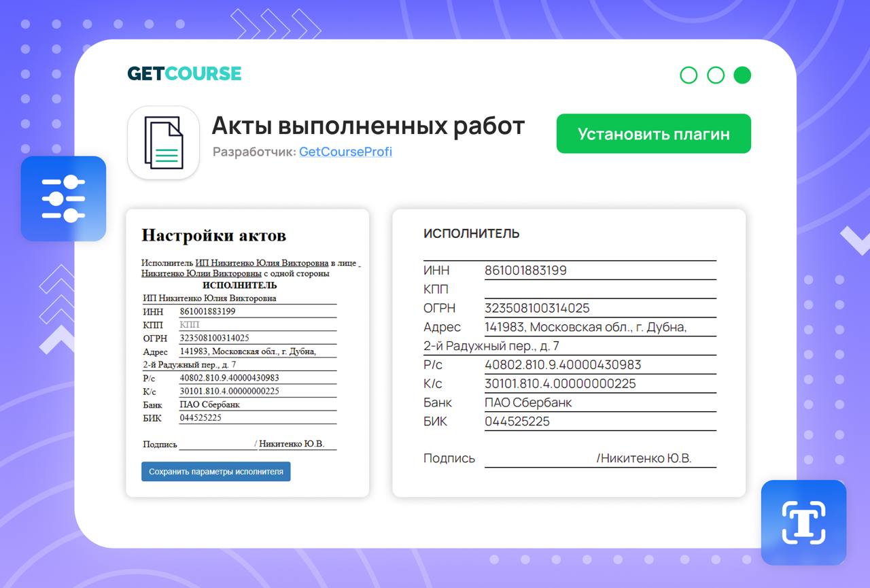The width and height of the screenshot is (870, 588).
Task: Focus ОГРН field in Настройки актов form
Action: (x=258, y=338)
